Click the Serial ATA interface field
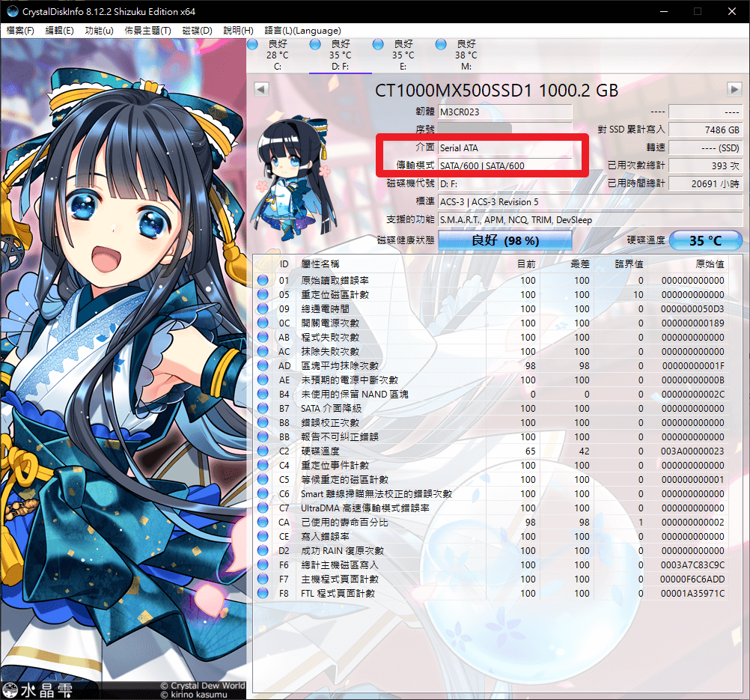 pyautogui.click(x=505, y=147)
